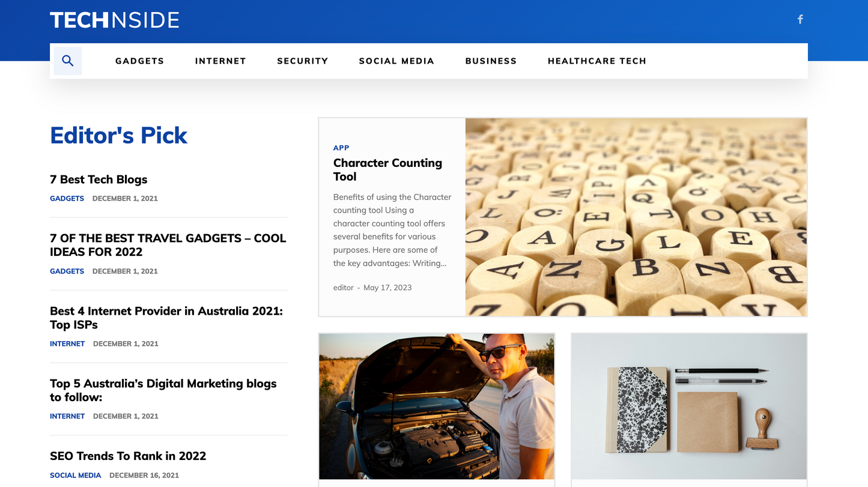Open the Facebook icon link
Viewport: 868px width, 487px height.
point(800,19)
